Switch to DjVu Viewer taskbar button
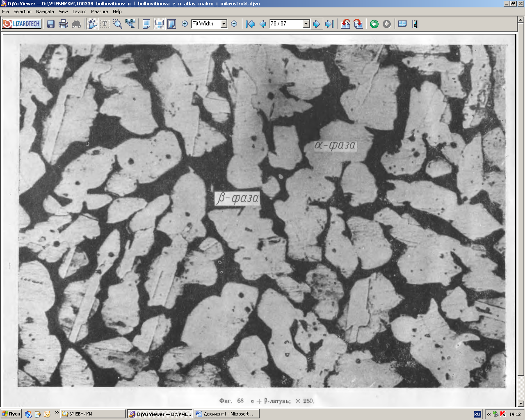The height and width of the screenshot is (420, 525). (160, 414)
